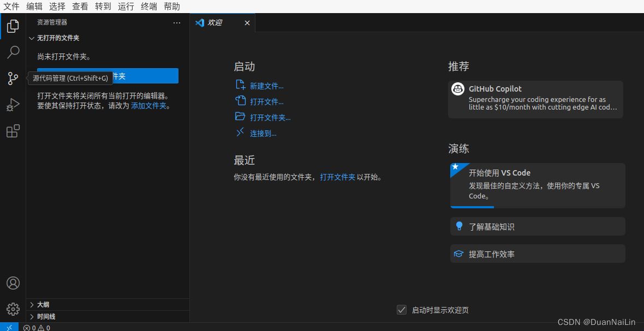
Task: Click the 连接到... link
Action: point(263,134)
